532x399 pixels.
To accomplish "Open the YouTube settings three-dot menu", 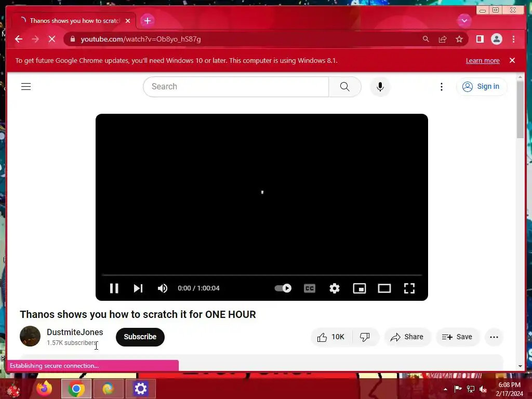I will coord(442,87).
